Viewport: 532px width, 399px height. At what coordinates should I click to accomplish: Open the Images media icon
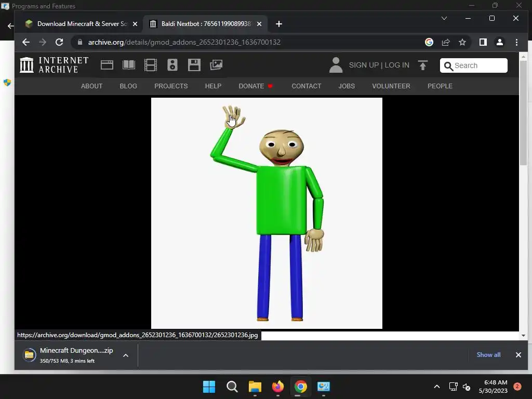(216, 65)
